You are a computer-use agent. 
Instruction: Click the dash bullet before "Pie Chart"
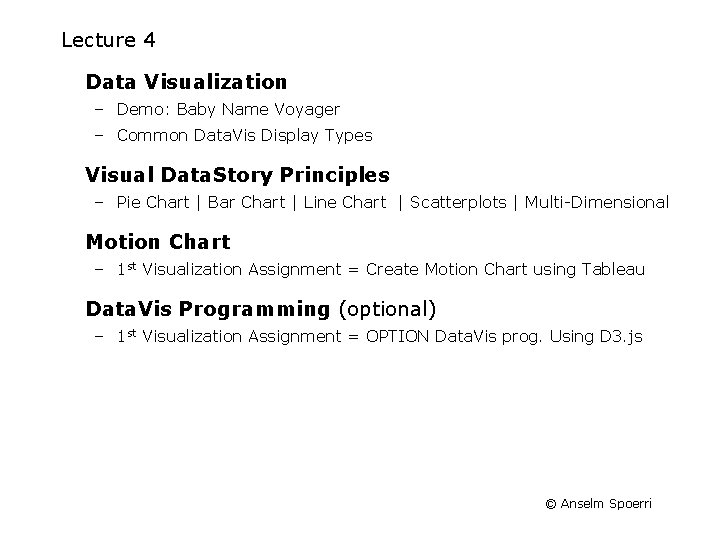coord(100,202)
